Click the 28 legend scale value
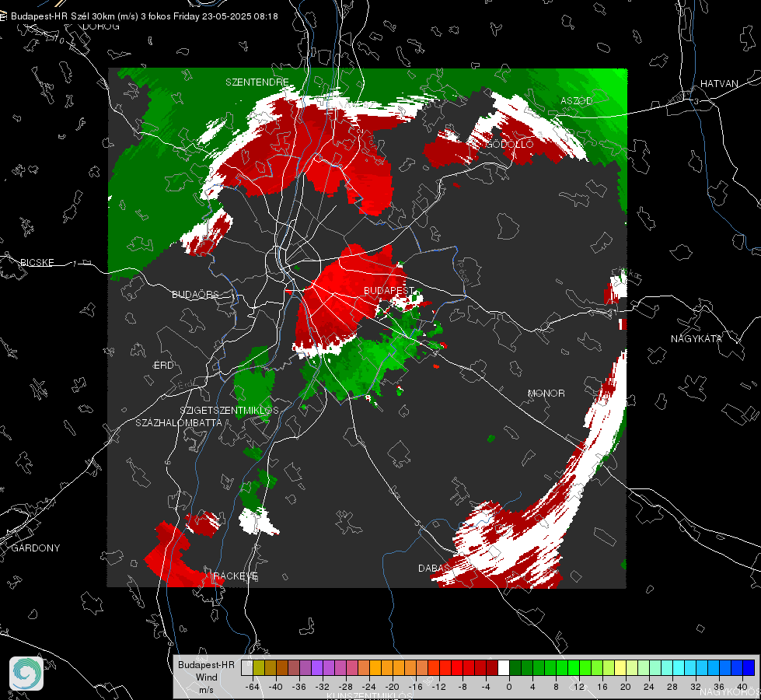This screenshot has height=700, width=761. click(x=672, y=687)
